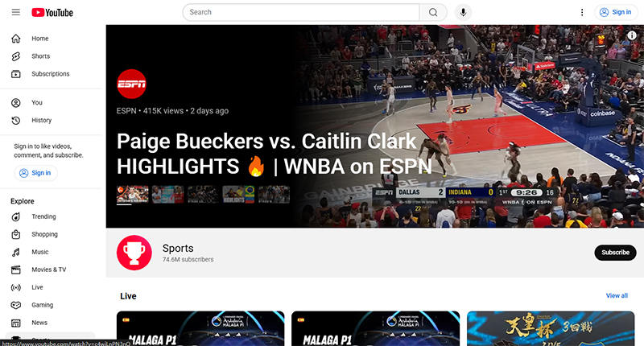Click the History clock icon
Image resolution: width=644 pixels, height=346 pixels.
15,120
